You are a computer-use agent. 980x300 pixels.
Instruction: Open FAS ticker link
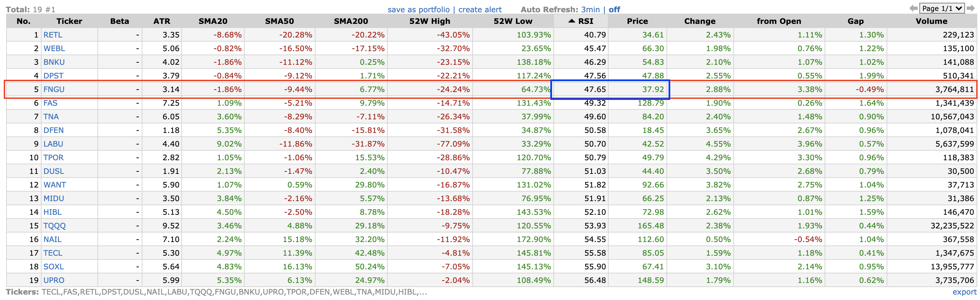pos(50,103)
